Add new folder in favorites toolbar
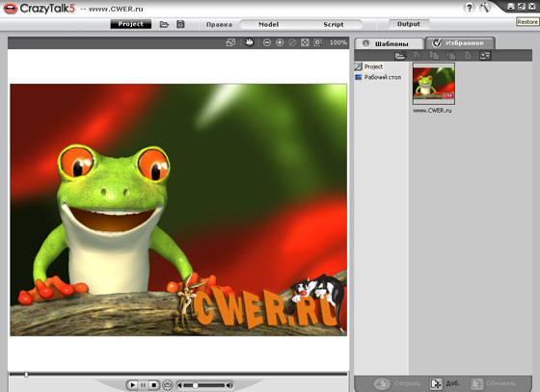This screenshot has width=540, height=392. (401, 55)
